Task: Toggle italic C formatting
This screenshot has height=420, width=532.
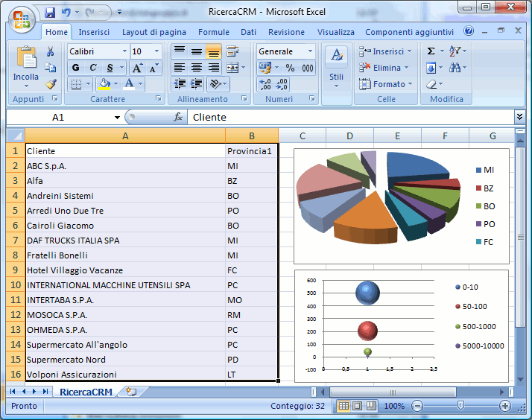Action: pyautogui.click(x=93, y=68)
